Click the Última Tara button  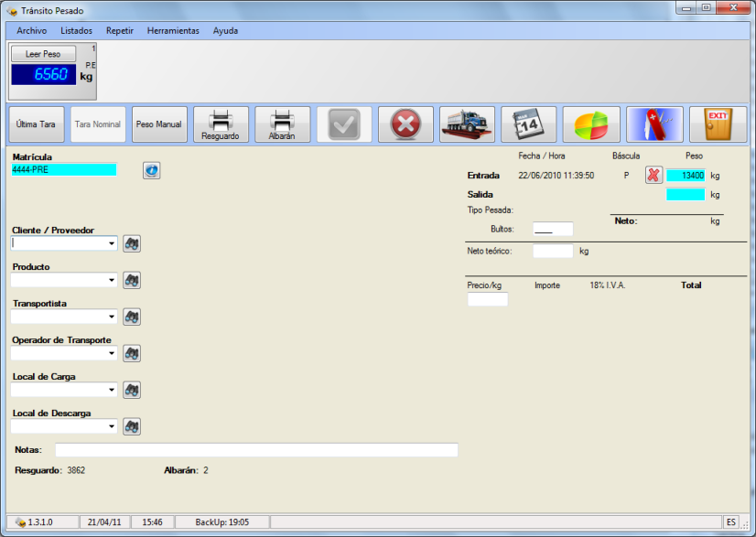tap(37, 124)
